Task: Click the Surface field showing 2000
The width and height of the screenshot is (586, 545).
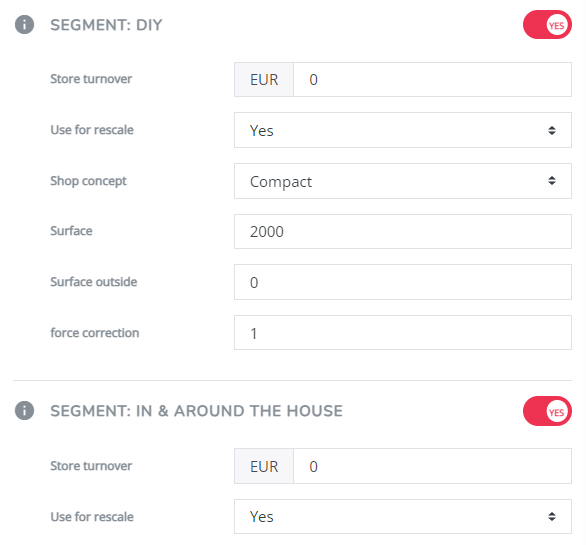Action: 403,231
